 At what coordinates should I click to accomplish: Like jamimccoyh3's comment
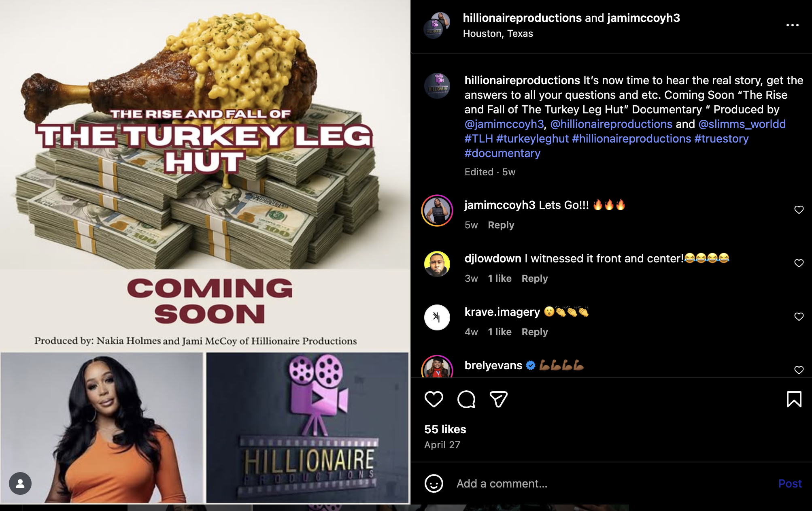tap(799, 210)
